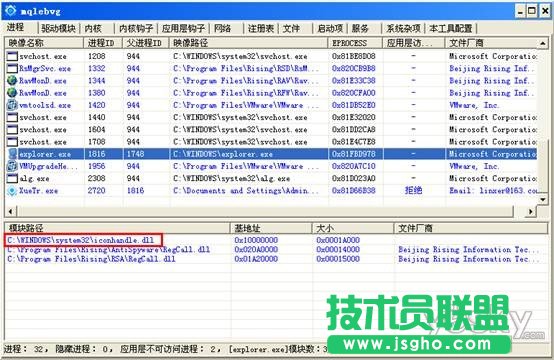Select the explorer.exe process name

[x=45, y=154]
